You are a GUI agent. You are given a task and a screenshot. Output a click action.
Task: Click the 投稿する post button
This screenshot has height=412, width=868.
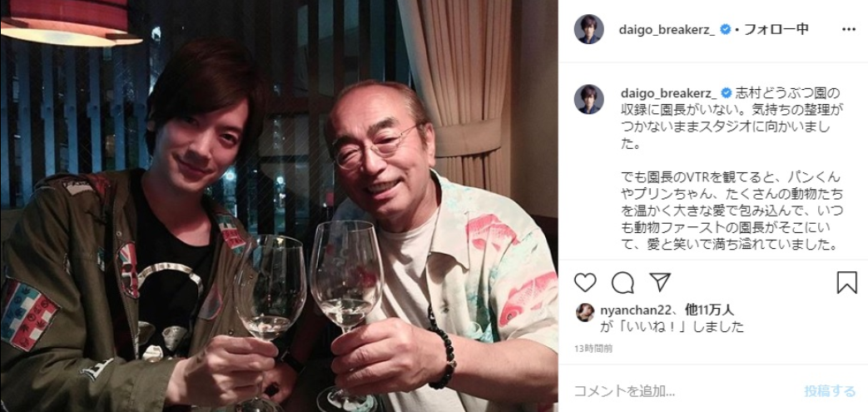tap(829, 391)
